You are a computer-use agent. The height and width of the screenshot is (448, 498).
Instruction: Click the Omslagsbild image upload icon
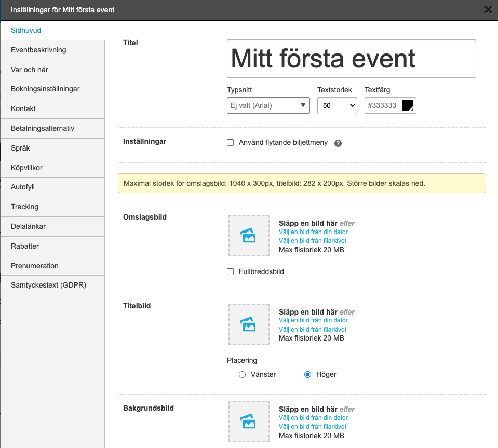(248, 236)
